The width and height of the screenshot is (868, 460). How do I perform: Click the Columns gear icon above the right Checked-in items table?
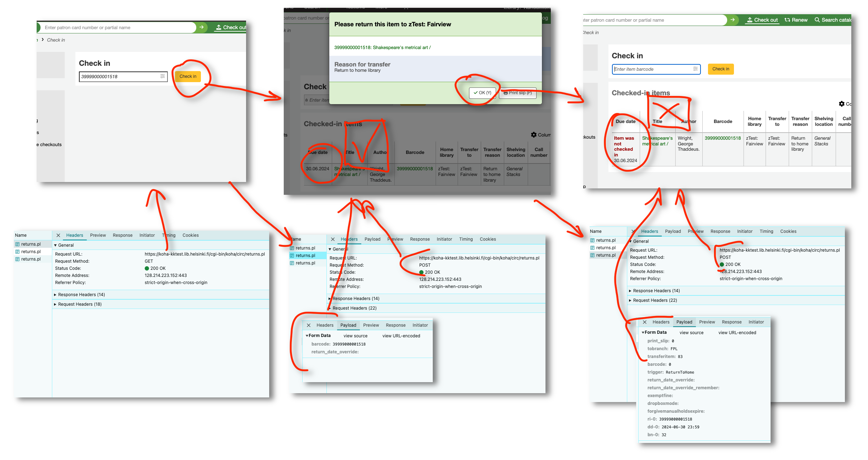click(841, 104)
